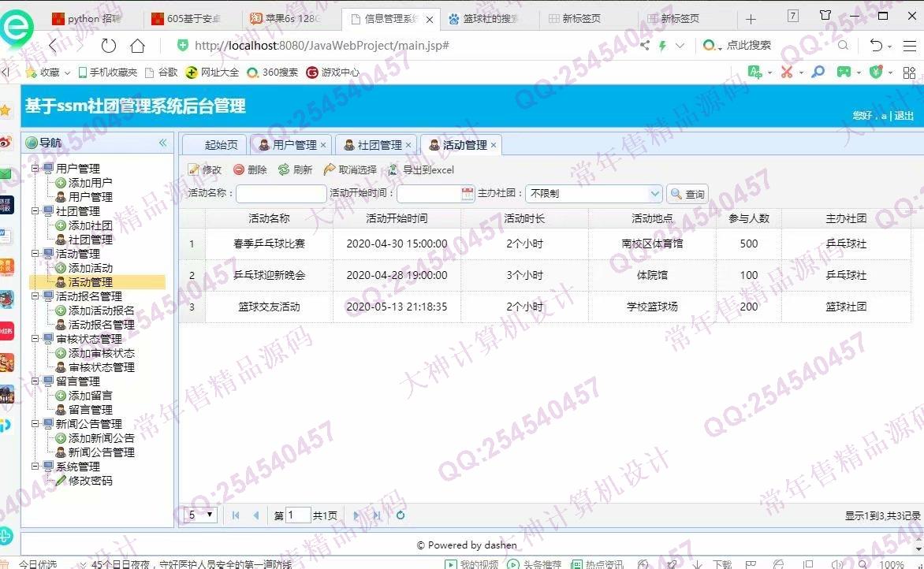This screenshot has width=924, height=569.
Task: Open 添加社团 in navigation tree
Action: pyautogui.click(x=90, y=225)
